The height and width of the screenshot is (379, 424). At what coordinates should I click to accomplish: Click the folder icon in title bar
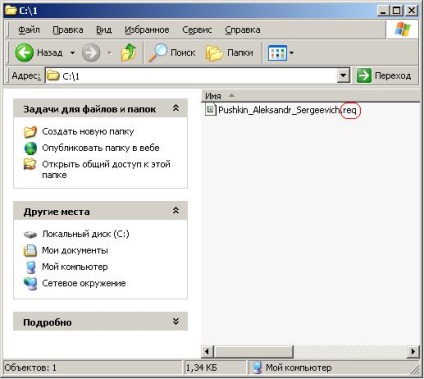[11, 10]
